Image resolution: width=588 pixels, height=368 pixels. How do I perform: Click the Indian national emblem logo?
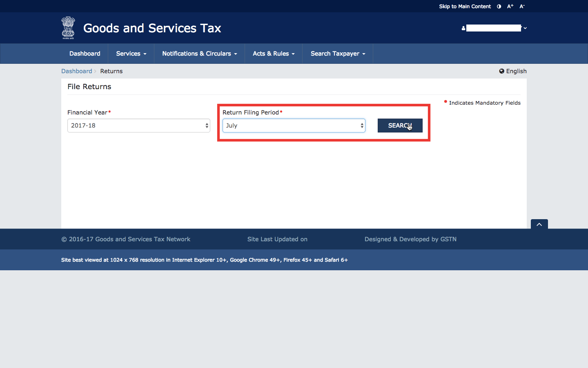pos(68,27)
